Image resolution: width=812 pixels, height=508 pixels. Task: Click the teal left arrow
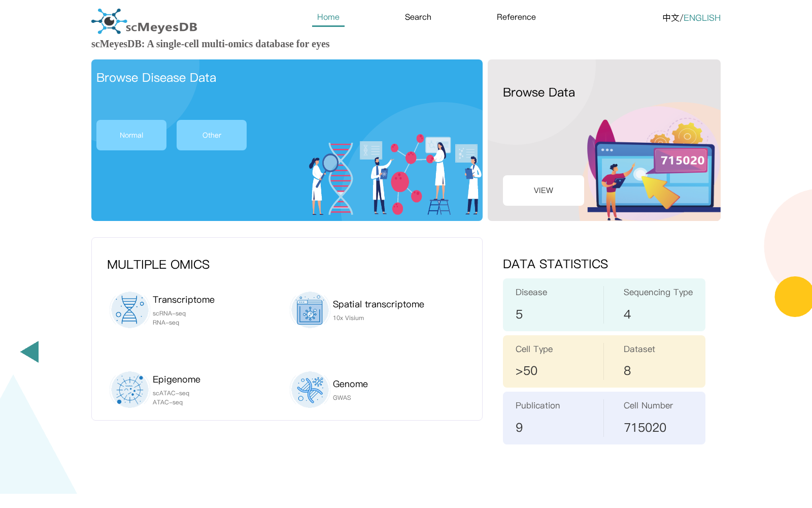click(x=29, y=352)
